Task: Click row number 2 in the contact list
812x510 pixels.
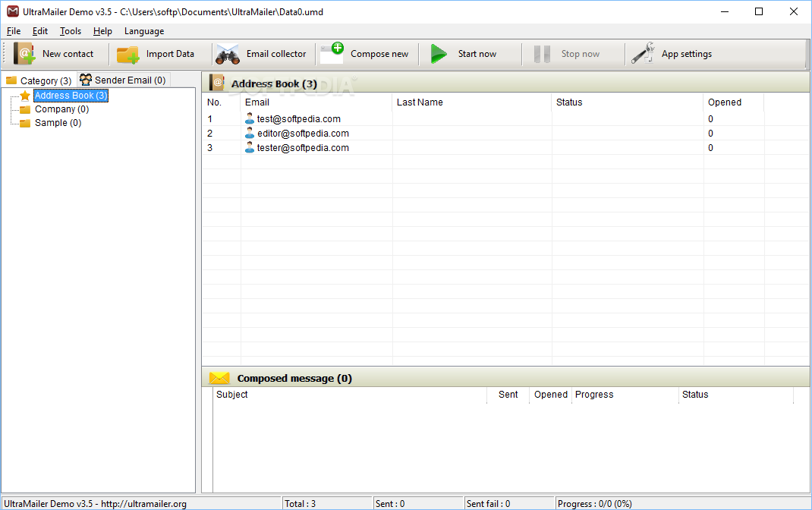Action: click(209, 134)
